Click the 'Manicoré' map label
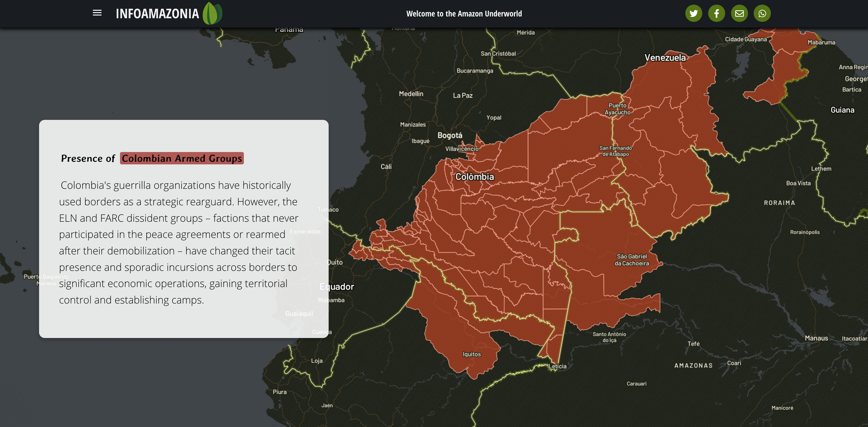The width and height of the screenshot is (868, 427). (x=782, y=408)
